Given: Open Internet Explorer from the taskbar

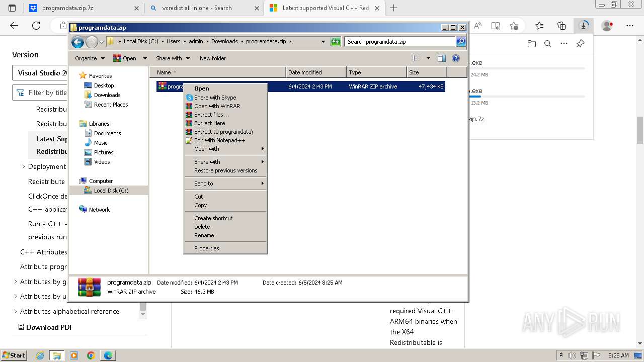Looking at the screenshot, I should 40,355.
